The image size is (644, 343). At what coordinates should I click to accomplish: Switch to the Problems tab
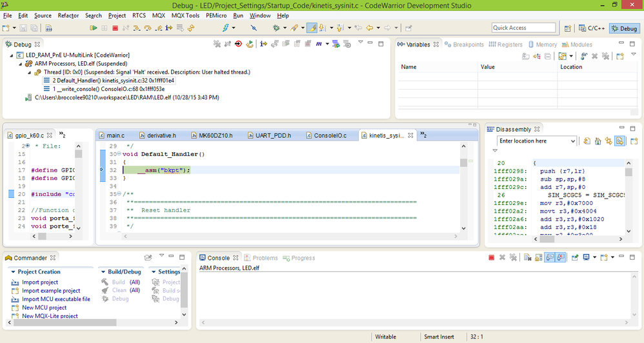coord(261,258)
